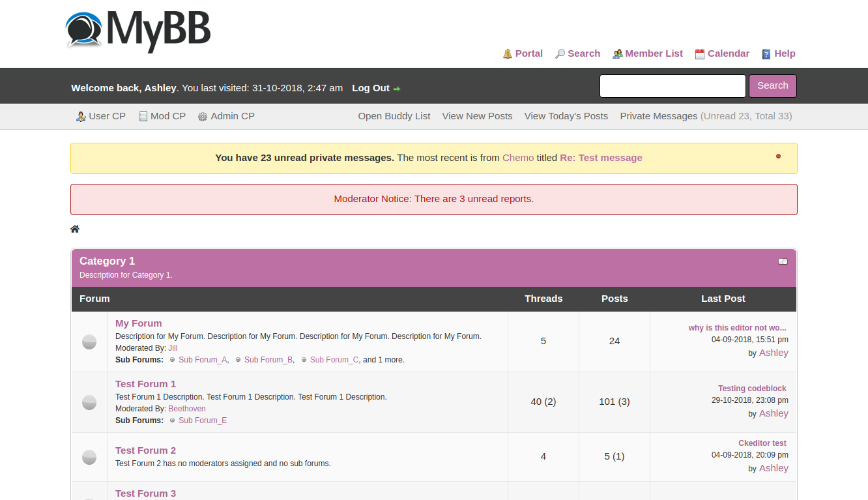This screenshot has height=500, width=868.
Task: Open the Portal bell icon
Action: (508, 54)
